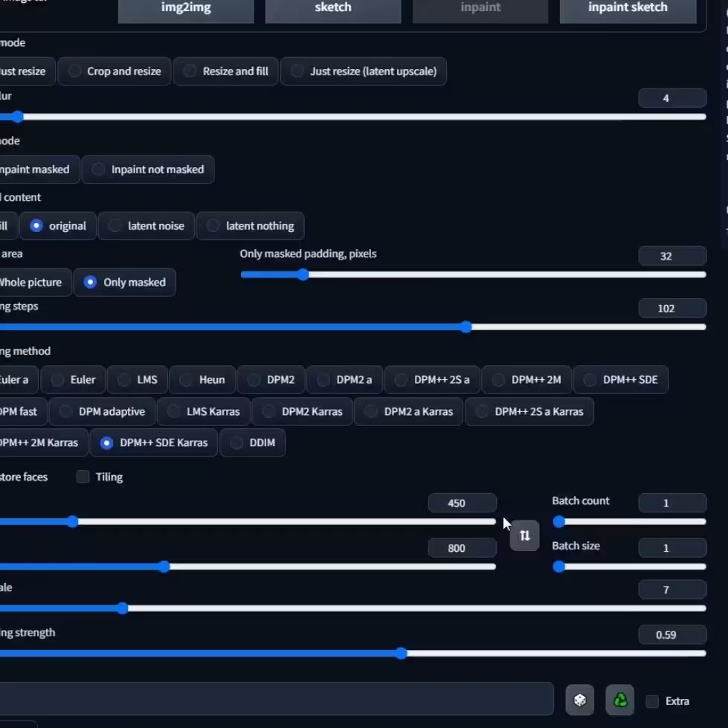
Task: Open the inpaint sketch tab
Action: pos(628,8)
